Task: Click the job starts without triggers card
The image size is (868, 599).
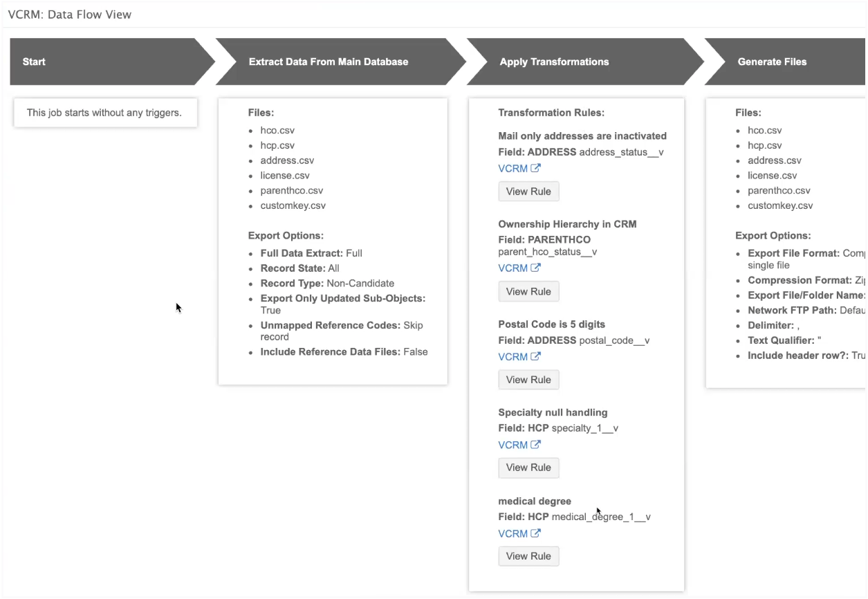Action: pos(105,113)
